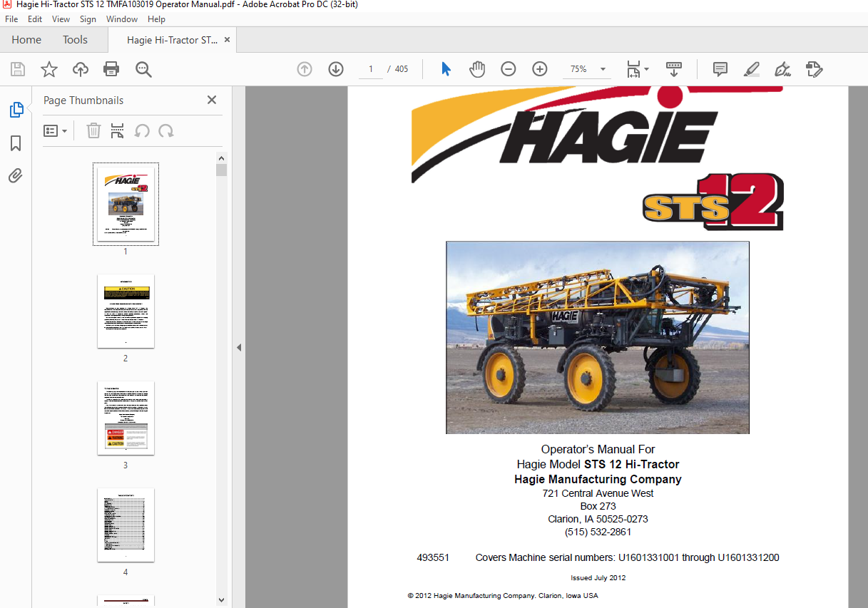This screenshot has width=868, height=608.
Task: Choose the Selection arrow tool
Action: point(446,69)
